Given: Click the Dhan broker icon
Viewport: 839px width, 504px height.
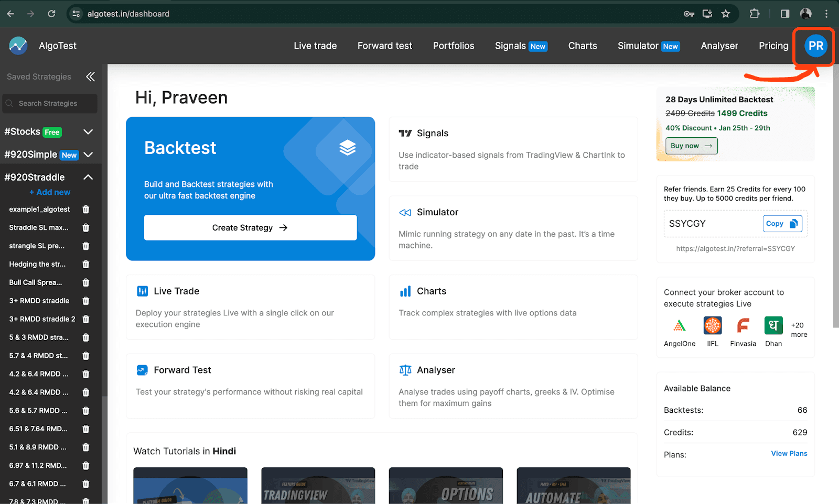Looking at the screenshot, I should [773, 326].
